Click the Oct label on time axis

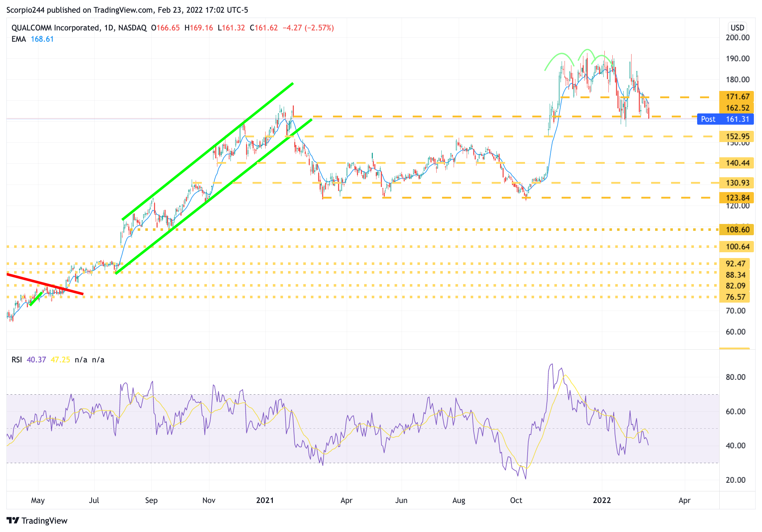click(516, 500)
